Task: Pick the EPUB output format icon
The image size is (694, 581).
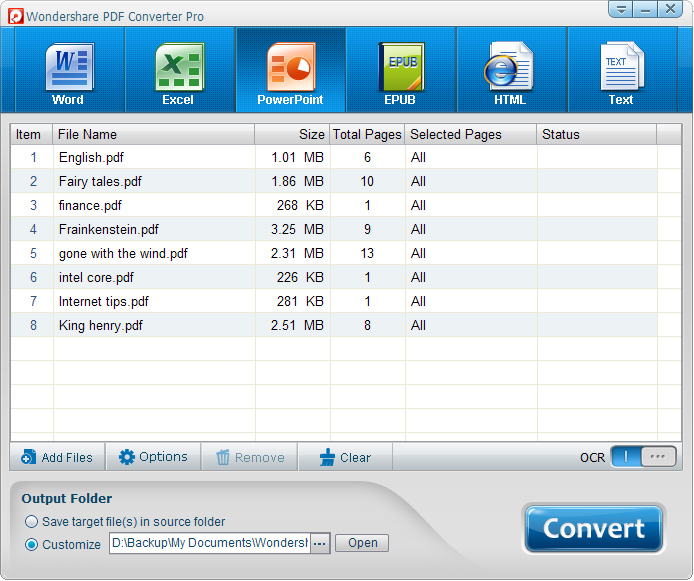Action: pyautogui.click(x=400, y=71)
